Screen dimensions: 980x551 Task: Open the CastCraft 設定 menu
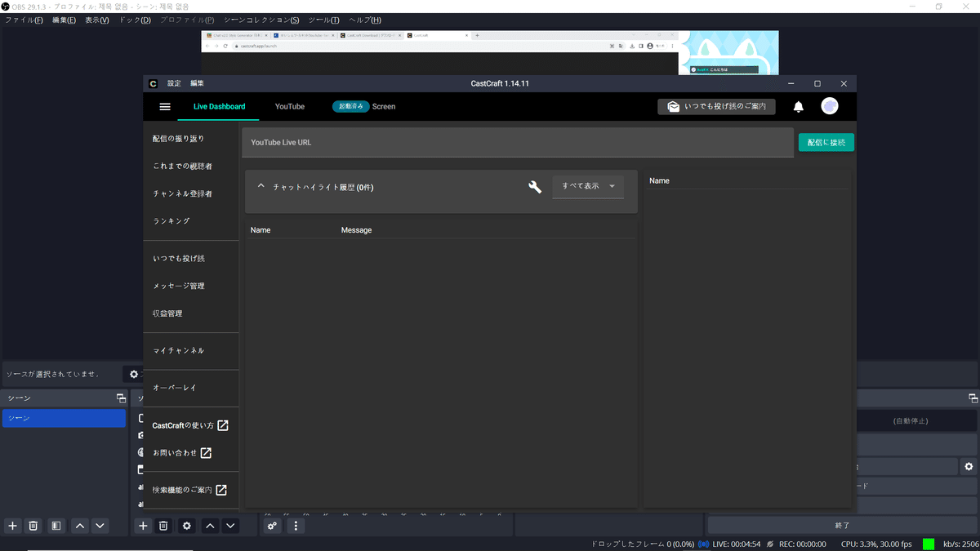pos(174,83)
